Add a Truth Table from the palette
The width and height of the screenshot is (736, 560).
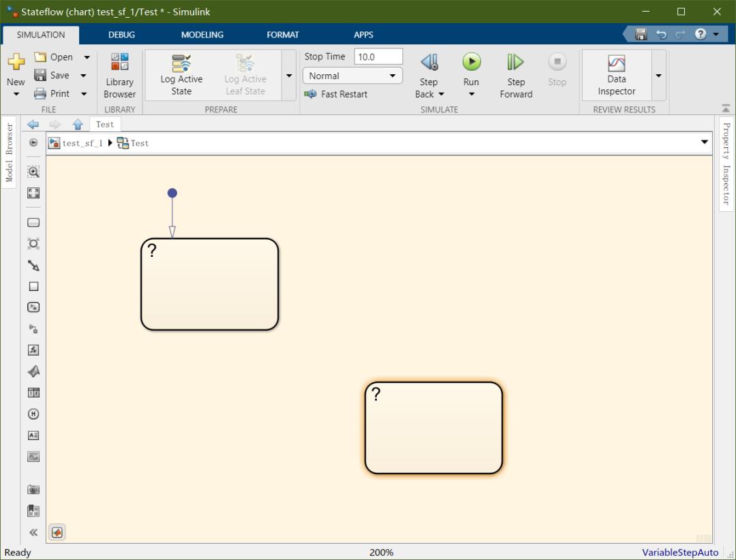coord(33,392)
